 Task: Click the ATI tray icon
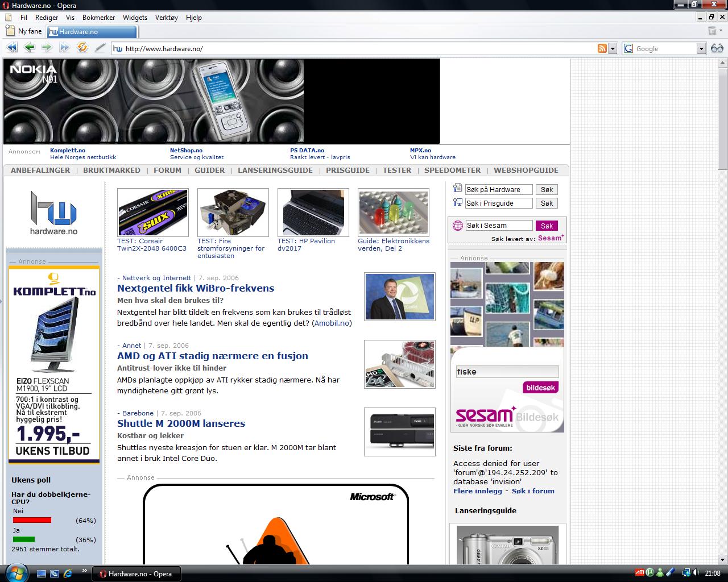[x=640, y=573]
